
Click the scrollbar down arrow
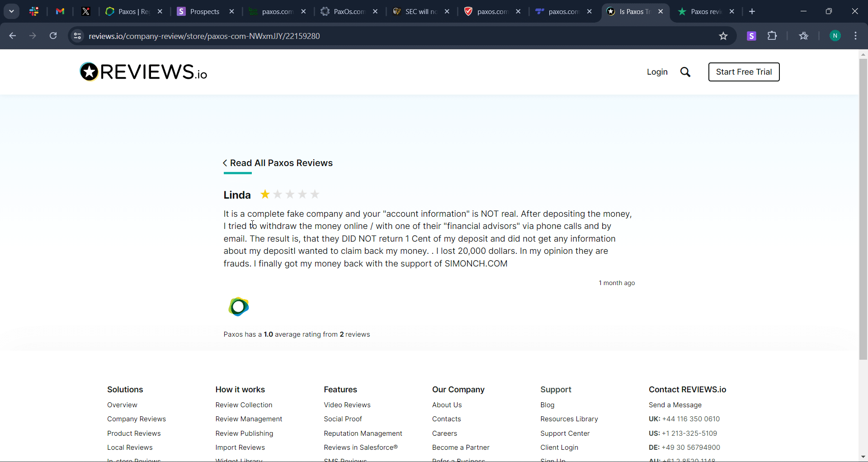(863, 457)
